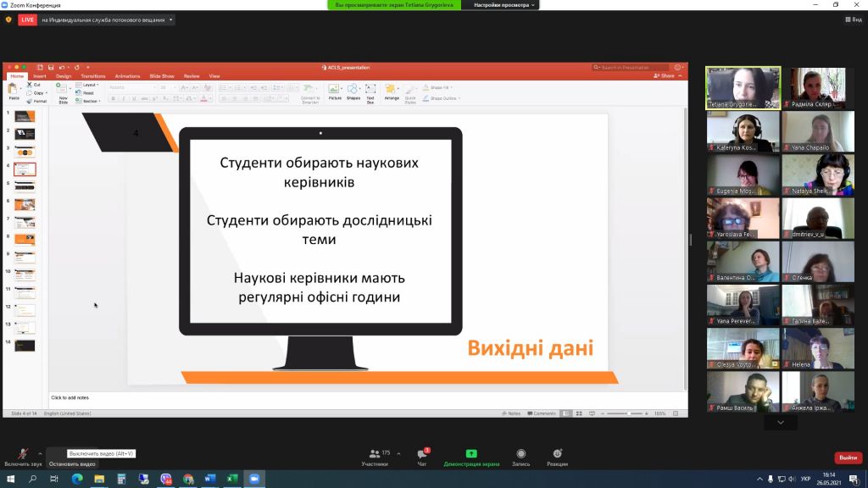Click the red LIVE indicator badge

(x=27, y=20)
